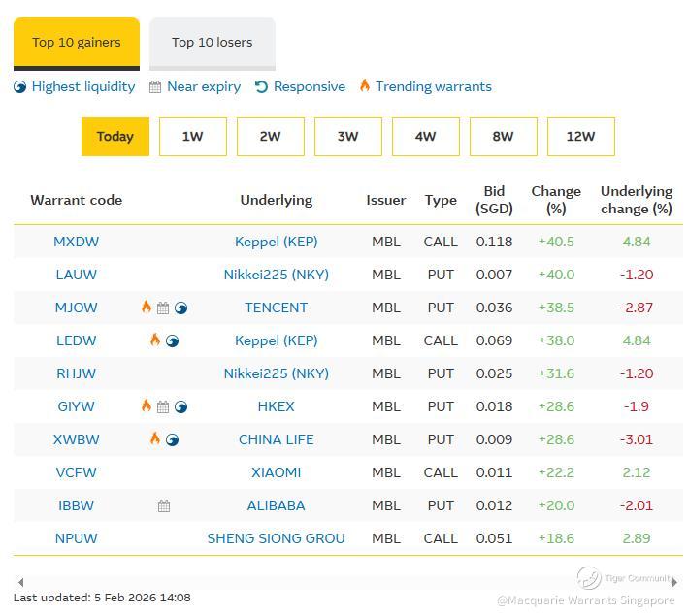Sort by Change (%) column header

click(x=556, y=200)
